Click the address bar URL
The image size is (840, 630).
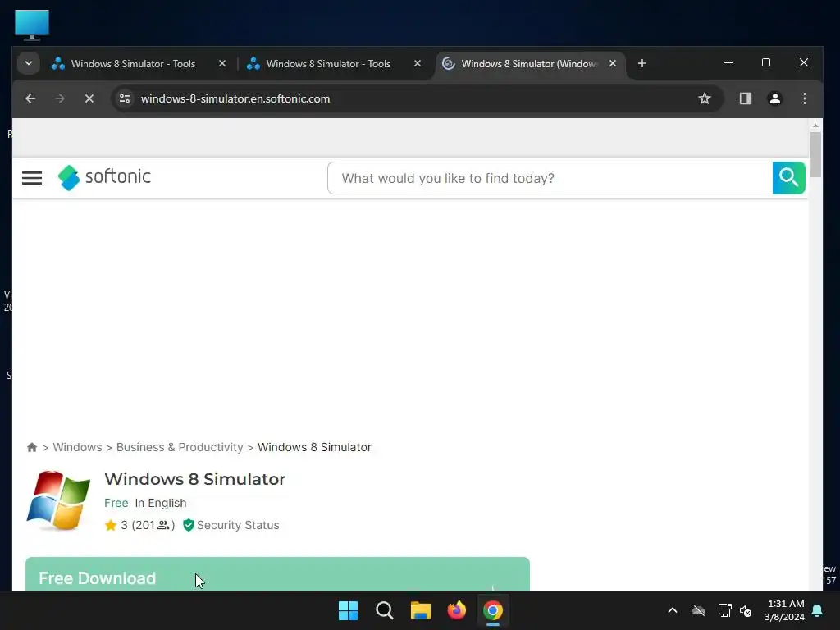coord(235,98)
